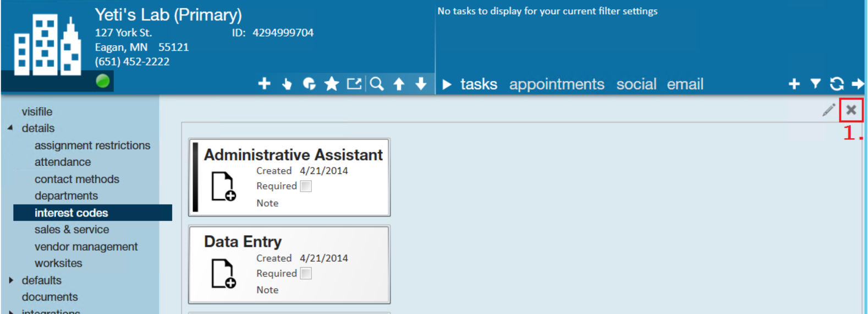Click the star favorite icon

click(332, 84)
